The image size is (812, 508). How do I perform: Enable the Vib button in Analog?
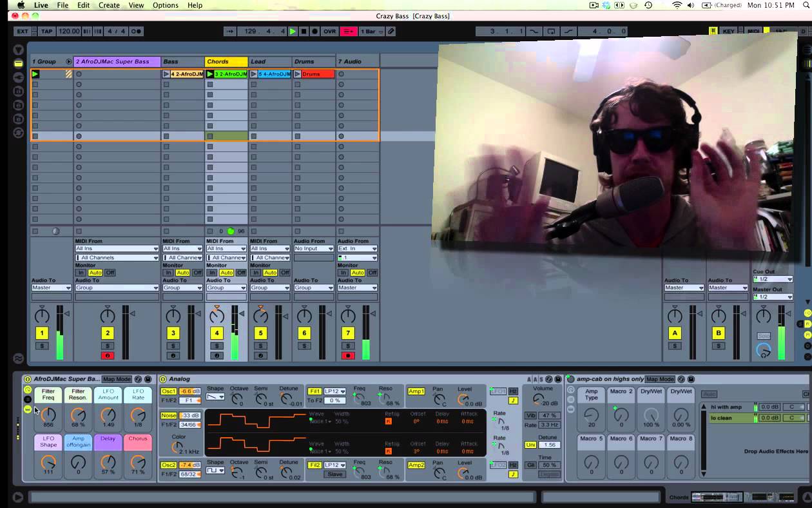pos(530,416)
